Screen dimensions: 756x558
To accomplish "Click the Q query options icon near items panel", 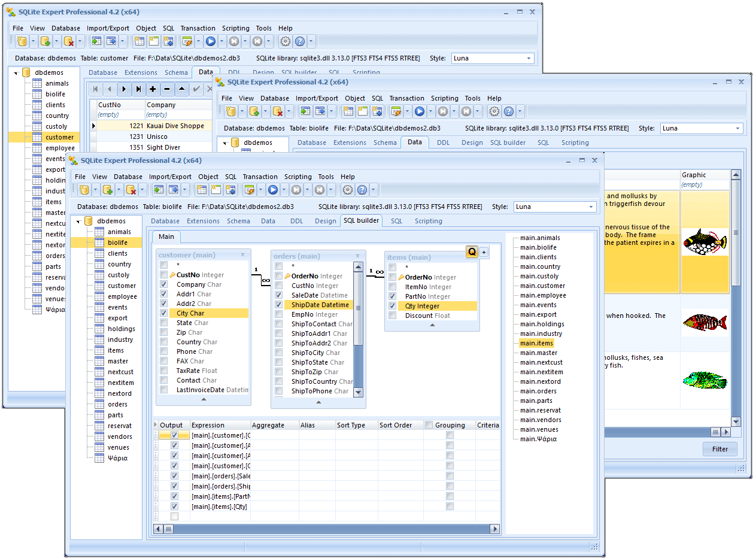I will coord(471,251).
